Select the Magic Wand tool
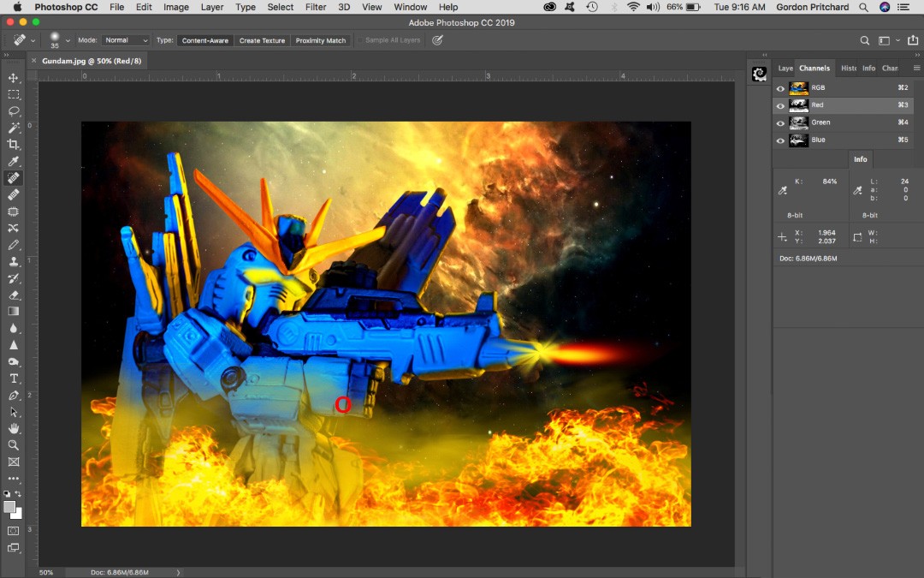This screenshot has height=578, width=924. pyautogui.click(x=14, y=128)
